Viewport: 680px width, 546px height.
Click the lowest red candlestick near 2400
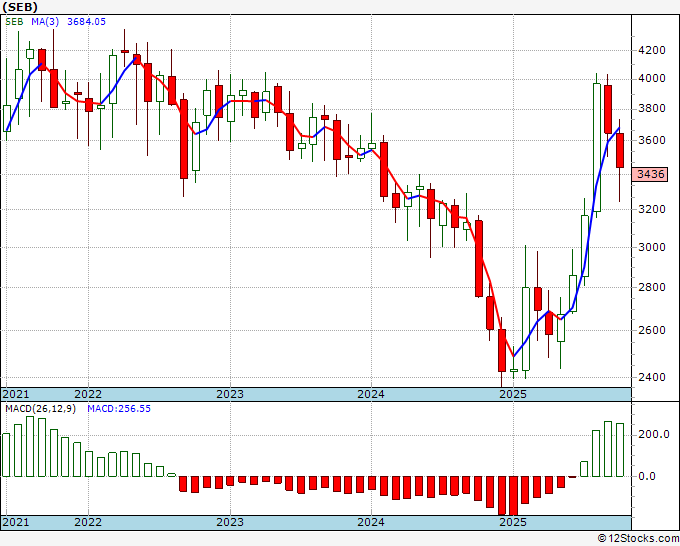pos(502,350)
